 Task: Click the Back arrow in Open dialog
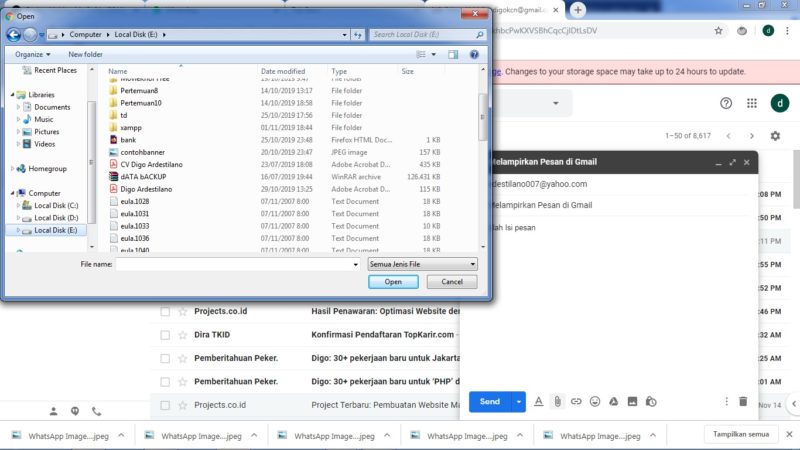click(14, 34)
